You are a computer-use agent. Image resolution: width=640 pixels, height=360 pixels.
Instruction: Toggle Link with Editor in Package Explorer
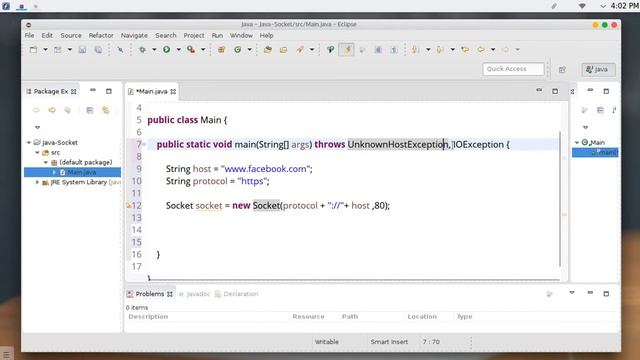106,110
